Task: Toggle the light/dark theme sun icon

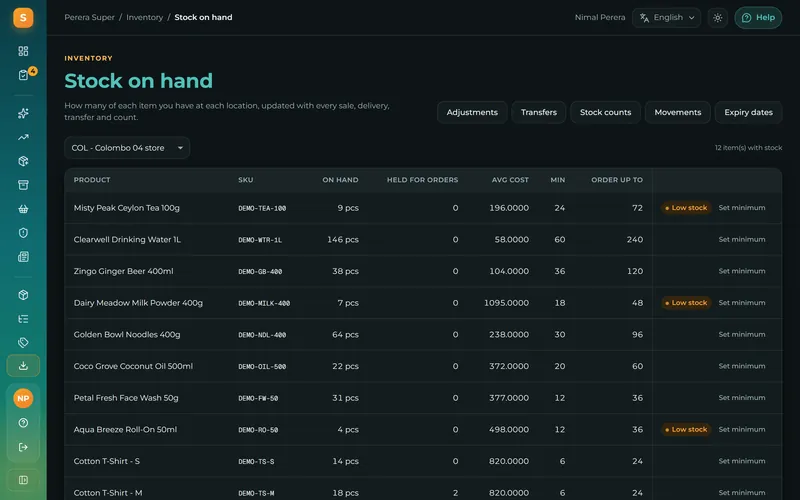Action: pyautogui.click(x=717, y=18)
